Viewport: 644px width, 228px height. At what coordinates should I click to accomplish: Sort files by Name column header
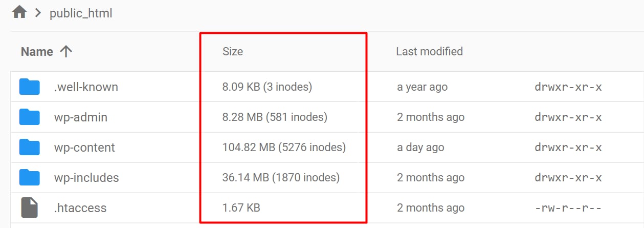(x=37, y=52)
